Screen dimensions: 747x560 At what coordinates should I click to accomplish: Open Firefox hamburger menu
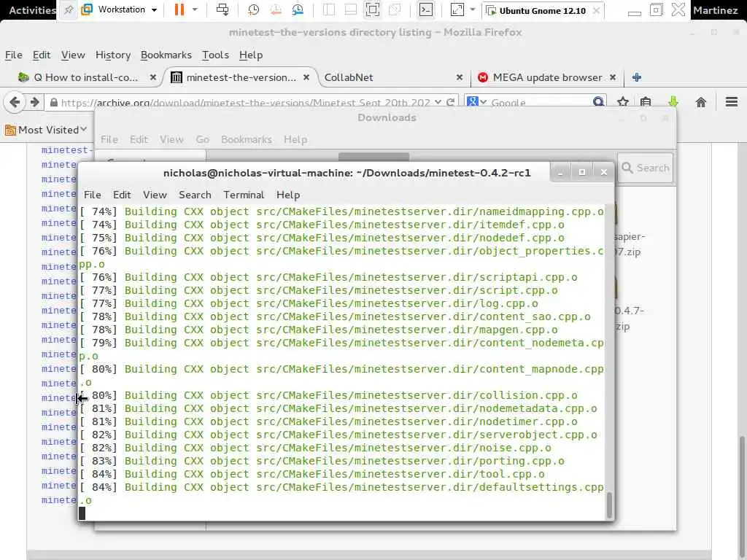click(732, 102)
